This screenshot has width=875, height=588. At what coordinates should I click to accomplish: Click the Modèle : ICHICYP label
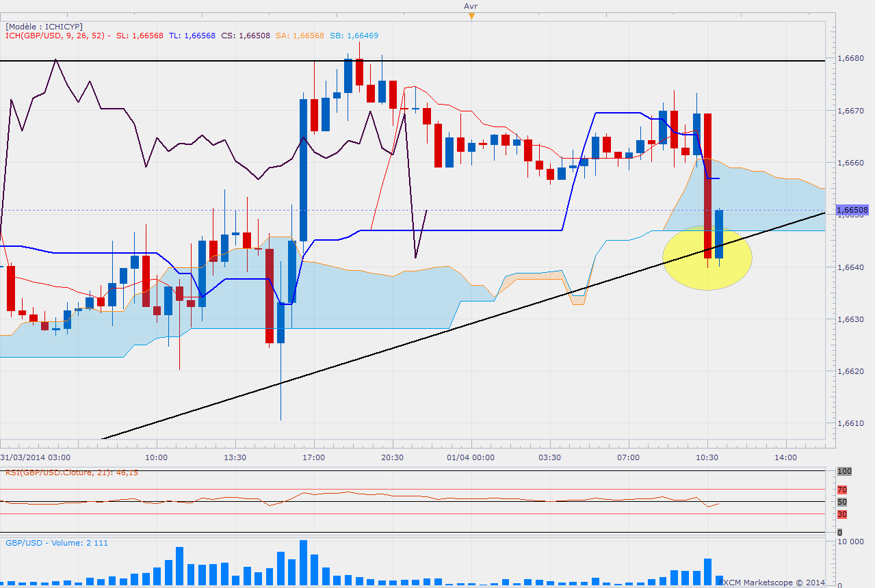pos(44,26)
